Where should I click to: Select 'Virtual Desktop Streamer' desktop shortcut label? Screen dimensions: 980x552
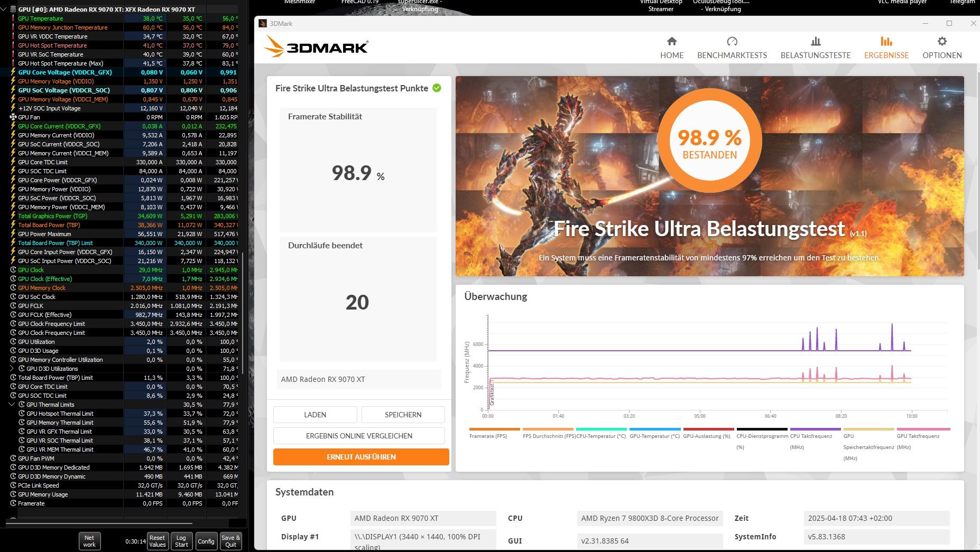[x=661, y=5]
